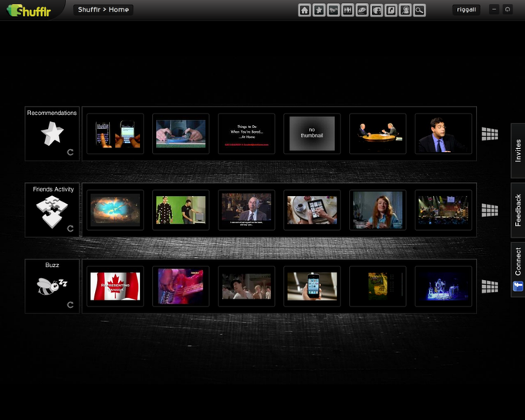This screenshot has width=525, height=420.
Task: Click the Connect Facebook side tab
Action: pos(518,269)
